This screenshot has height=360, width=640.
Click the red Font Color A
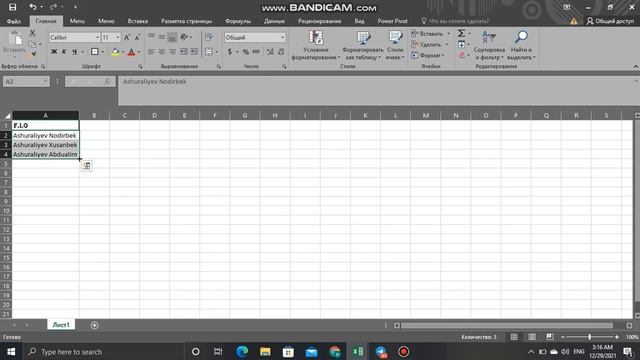click(131, 52)
